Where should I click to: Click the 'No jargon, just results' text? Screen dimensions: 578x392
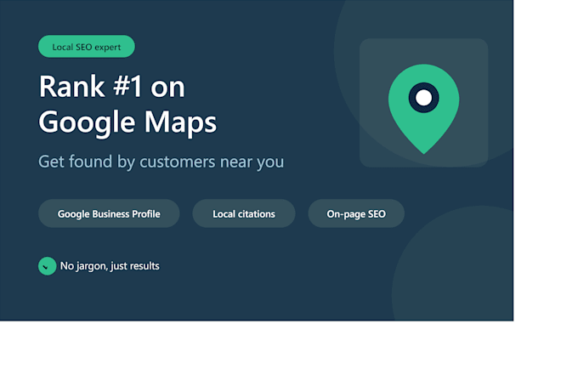(x=110, y=266)
